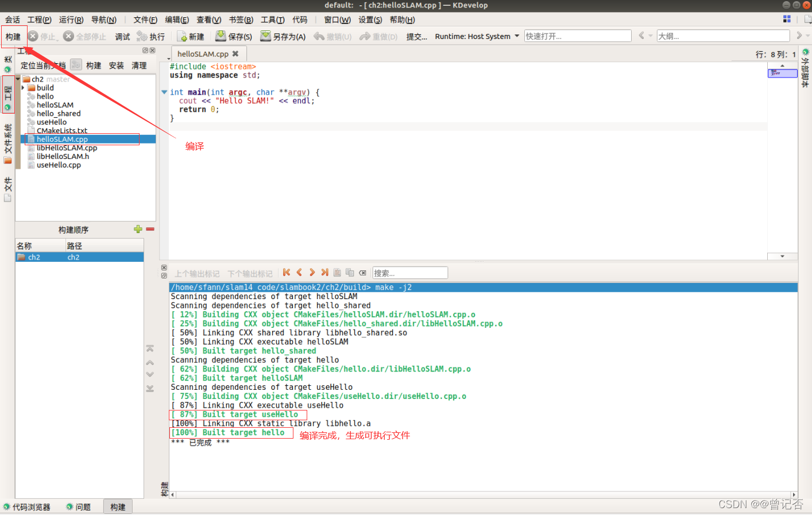
Task: Click the 保存(S) save toolbar button
Action: [234, 37]
